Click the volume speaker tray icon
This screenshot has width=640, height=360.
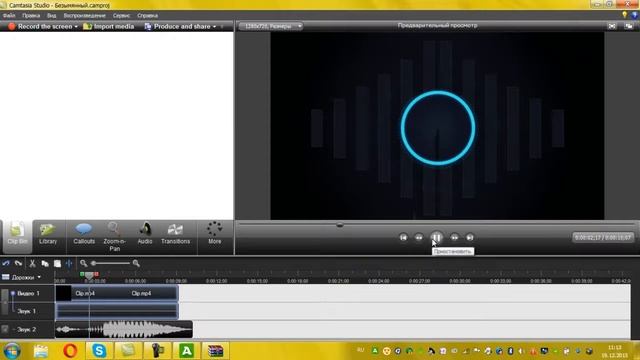(x=521, y=351)
